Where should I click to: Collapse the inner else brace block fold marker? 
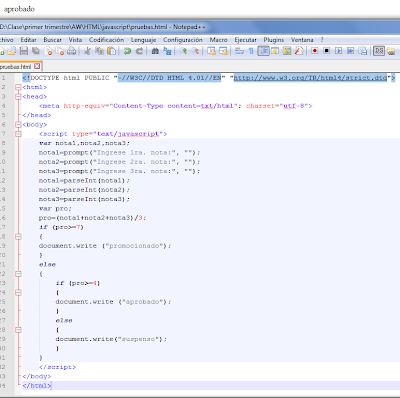(18, 330)
